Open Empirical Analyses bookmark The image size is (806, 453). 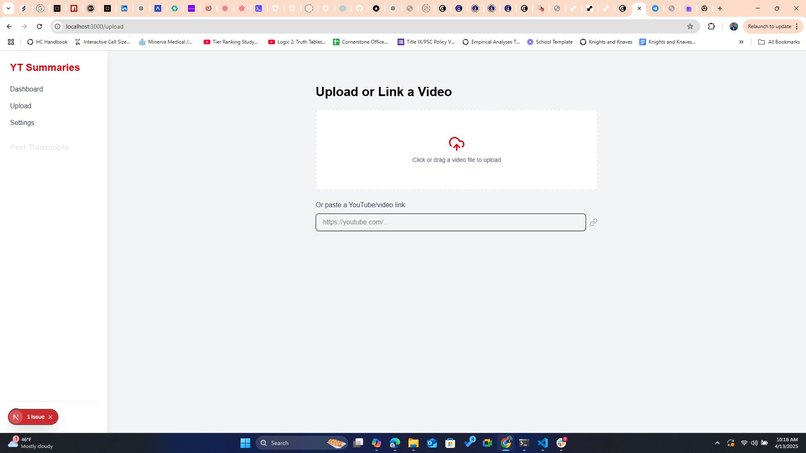[x=491, y=42]
